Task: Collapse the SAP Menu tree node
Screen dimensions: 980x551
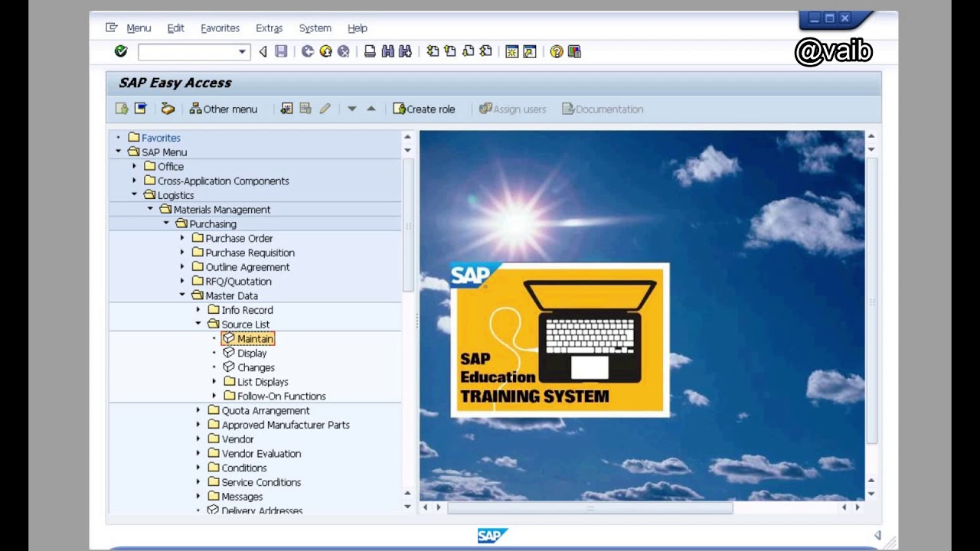Action: [118, 152]
